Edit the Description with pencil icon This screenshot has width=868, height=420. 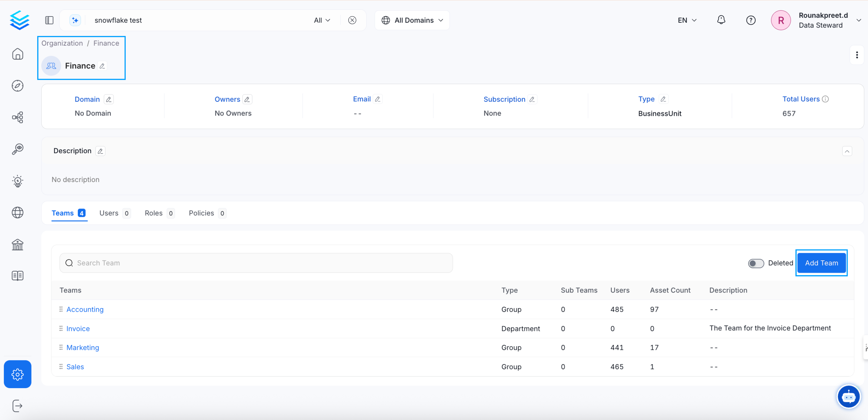100,151
